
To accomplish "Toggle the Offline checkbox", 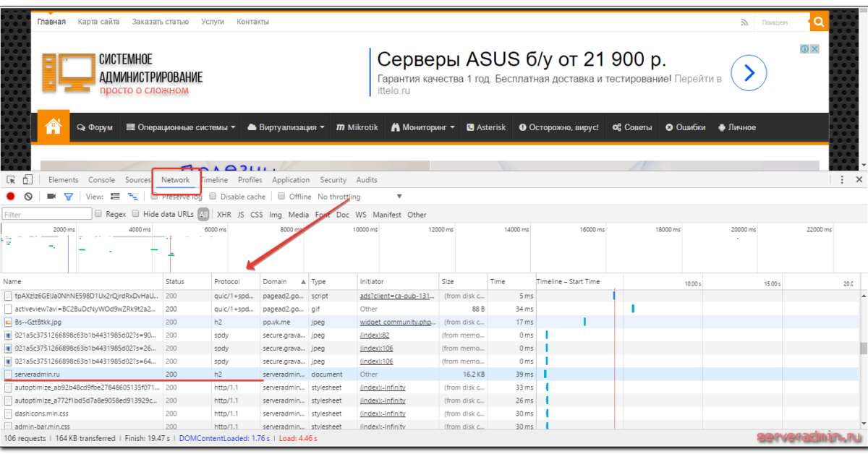I will 281,196.
